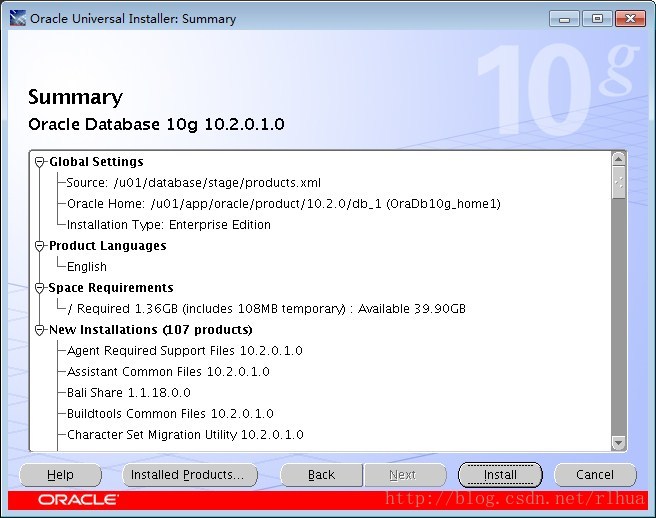
Task: Cancel the Oracle installer
Action: [x=595, y=475]
